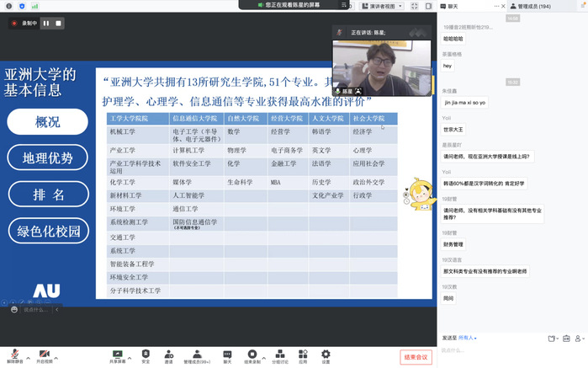Open the 应用 apps icon
588x368 pixels.
pyautogui.click(x=304, y=355)
